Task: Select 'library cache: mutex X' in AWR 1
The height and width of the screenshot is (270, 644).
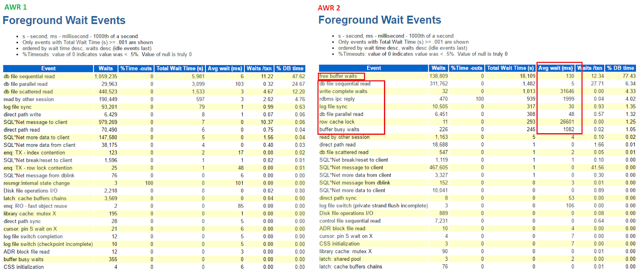Action: pyautogui.click(x=30, y=214)
